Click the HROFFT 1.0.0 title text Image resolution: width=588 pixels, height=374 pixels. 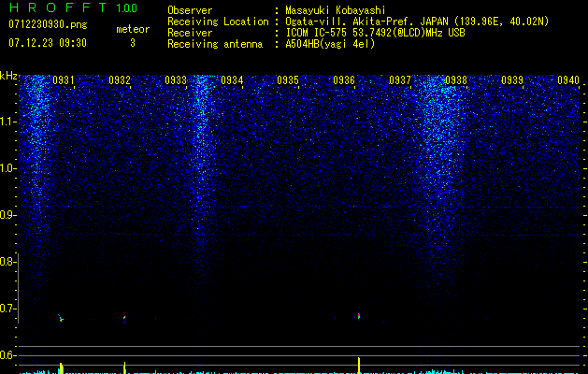point(73,7)
